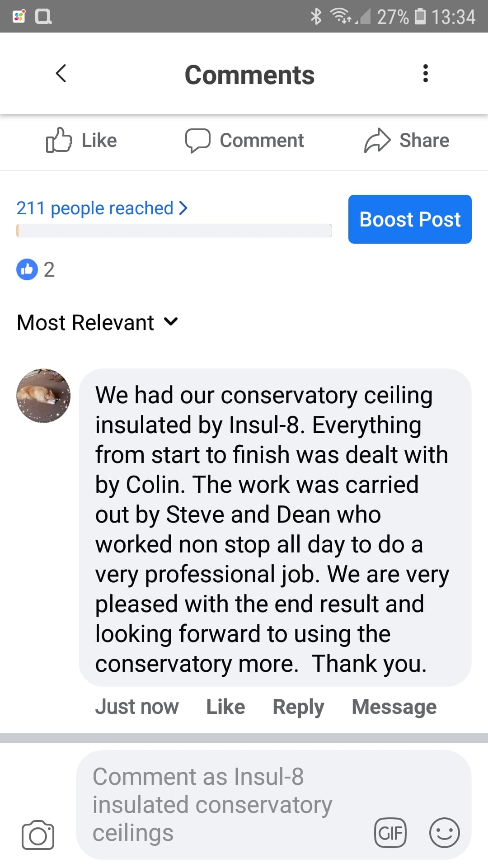
Task: Open the camera to attach photo
Action: pos(38,835)
